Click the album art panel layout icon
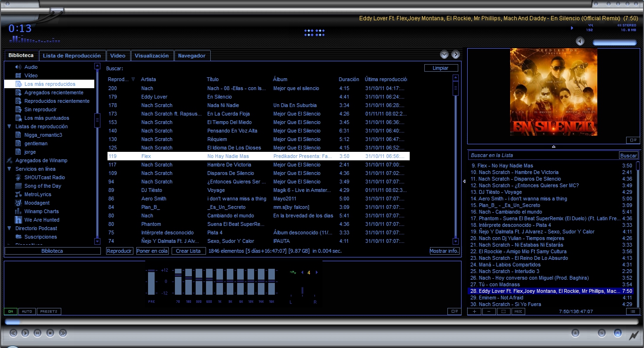Image resolution: width=644 pixels, height=348 pixels. point(633,140)
